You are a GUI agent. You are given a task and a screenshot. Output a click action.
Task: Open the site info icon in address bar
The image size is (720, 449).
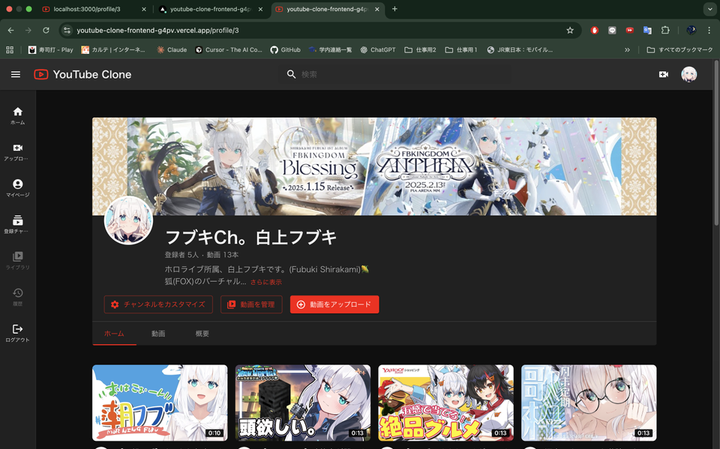click(x=67, y=30)
